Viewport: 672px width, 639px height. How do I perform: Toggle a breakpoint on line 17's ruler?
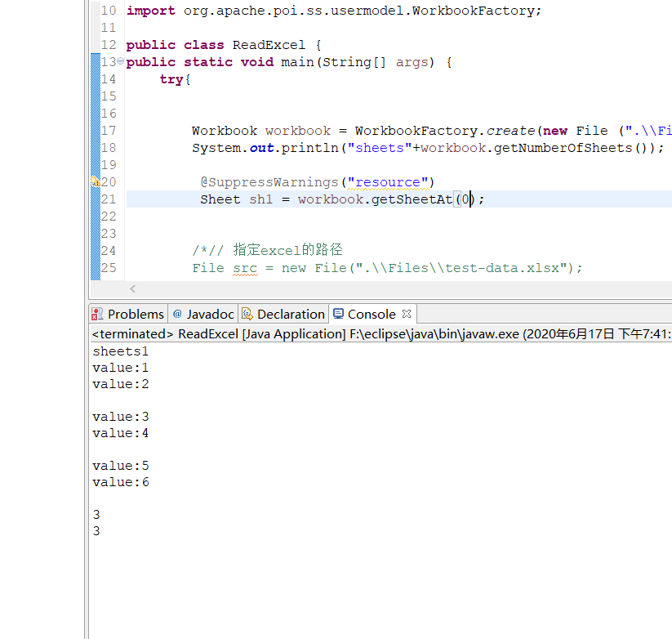pos(92,130)
